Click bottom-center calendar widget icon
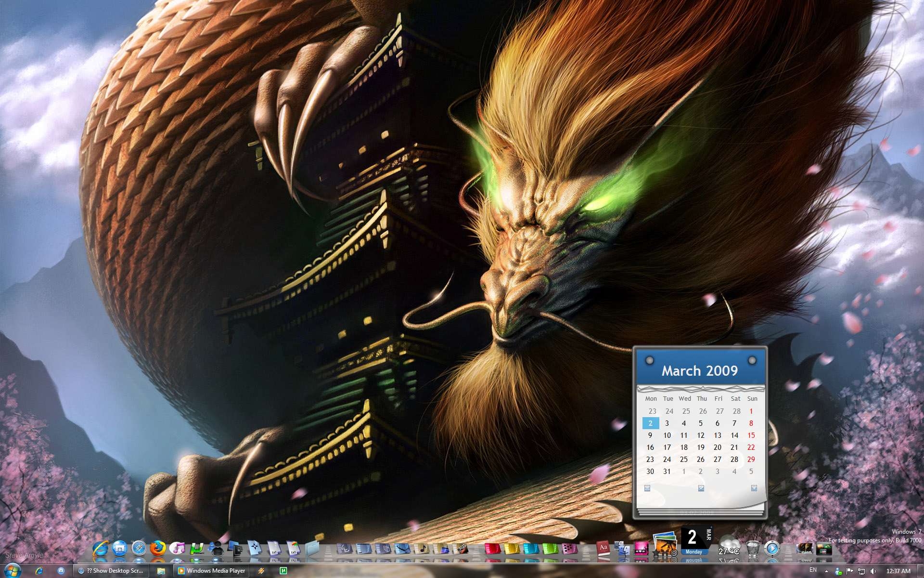Viewport: 924px width, 578px height. (701, 488)
